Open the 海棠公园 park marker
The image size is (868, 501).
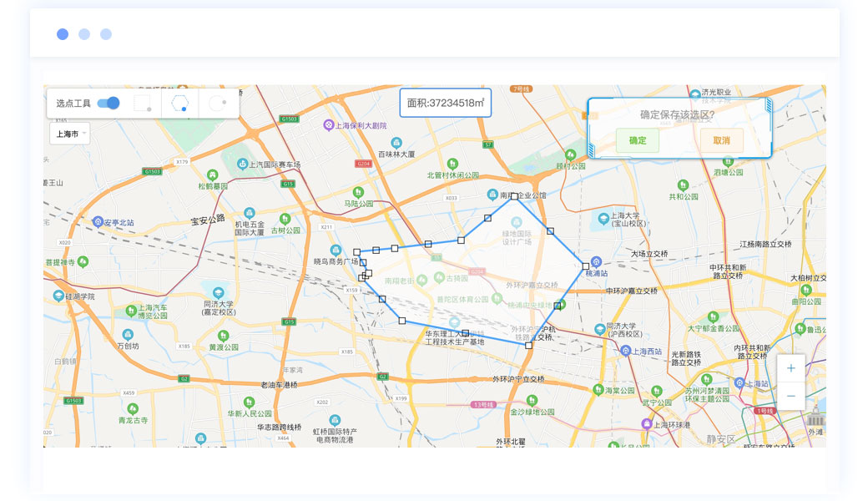tap(598, 390)
